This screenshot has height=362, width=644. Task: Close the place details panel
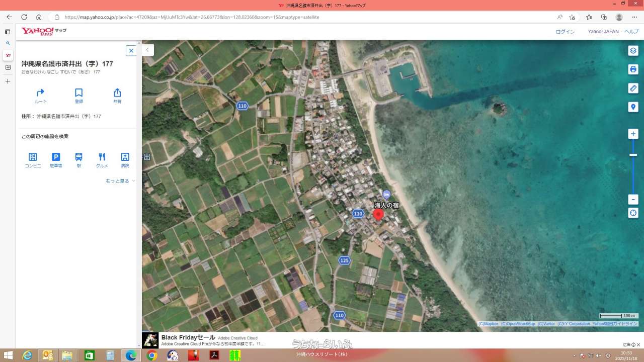pos(131,51)
